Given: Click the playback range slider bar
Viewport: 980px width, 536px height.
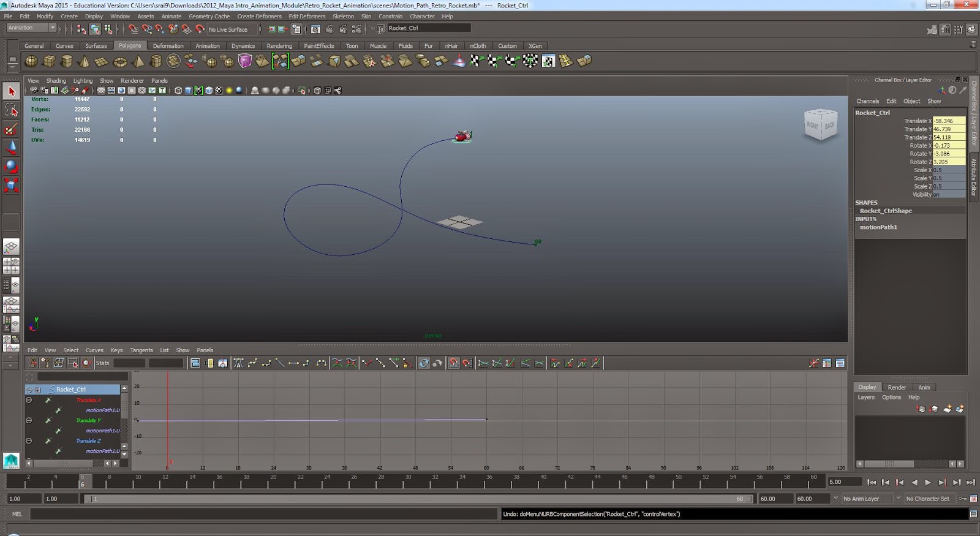Looking at the screenshot, I should [x=418, y=499].
